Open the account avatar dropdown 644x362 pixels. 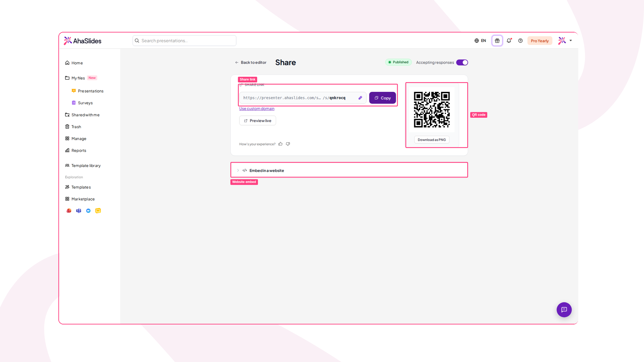[565, 41]
